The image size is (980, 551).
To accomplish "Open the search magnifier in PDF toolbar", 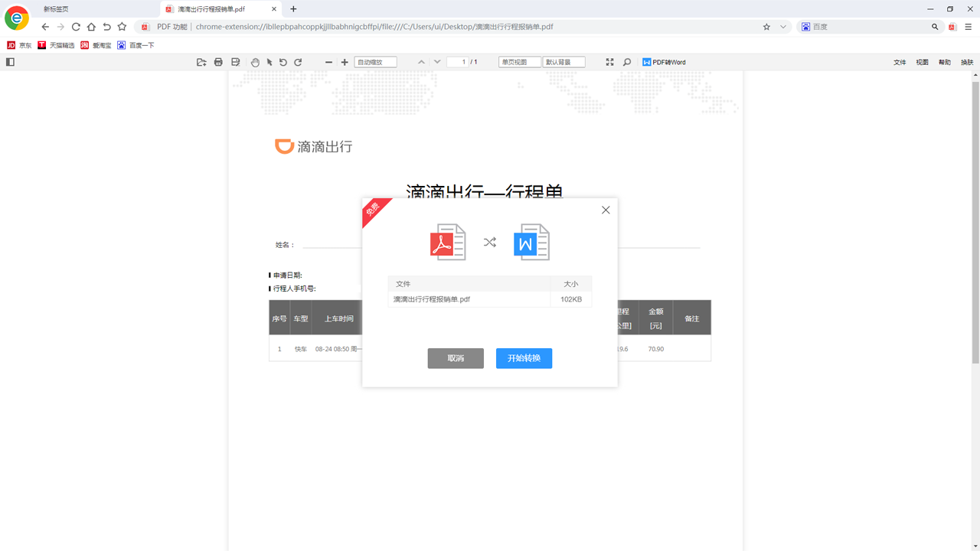I will coord(627,62).
